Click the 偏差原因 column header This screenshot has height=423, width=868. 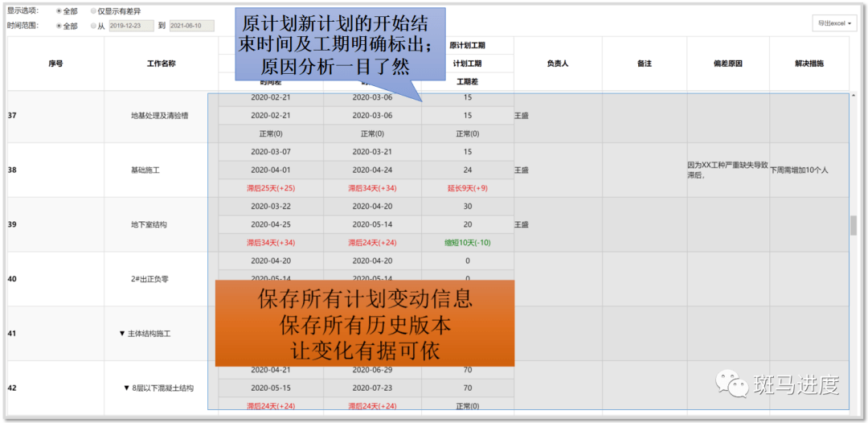point(728,64)
